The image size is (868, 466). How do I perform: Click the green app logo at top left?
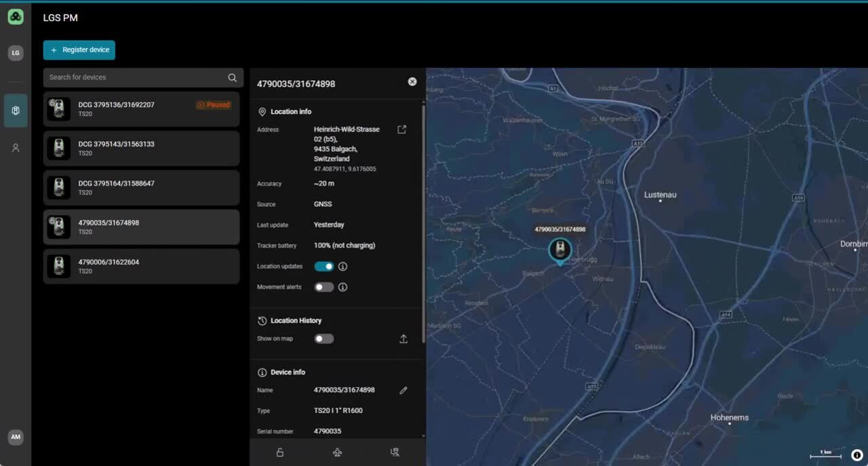(16, 17)
